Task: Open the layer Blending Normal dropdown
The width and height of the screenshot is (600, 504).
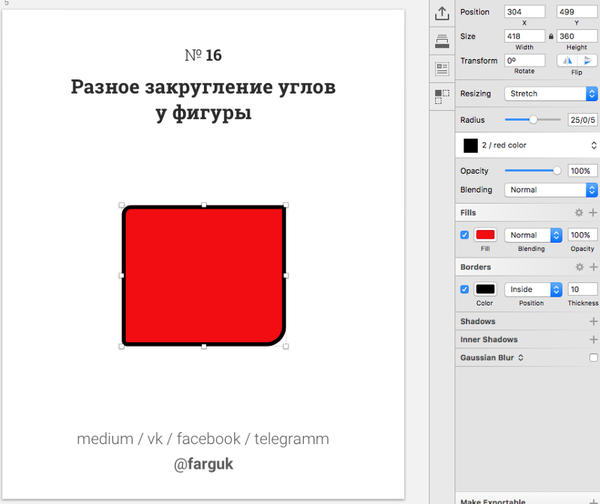Action: coord(551,189)
